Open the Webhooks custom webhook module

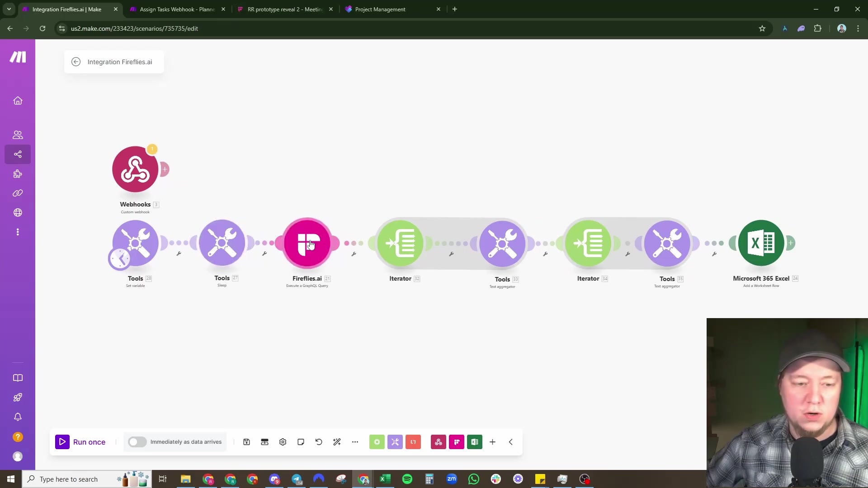pyautogui.click(x=135, y=169)
